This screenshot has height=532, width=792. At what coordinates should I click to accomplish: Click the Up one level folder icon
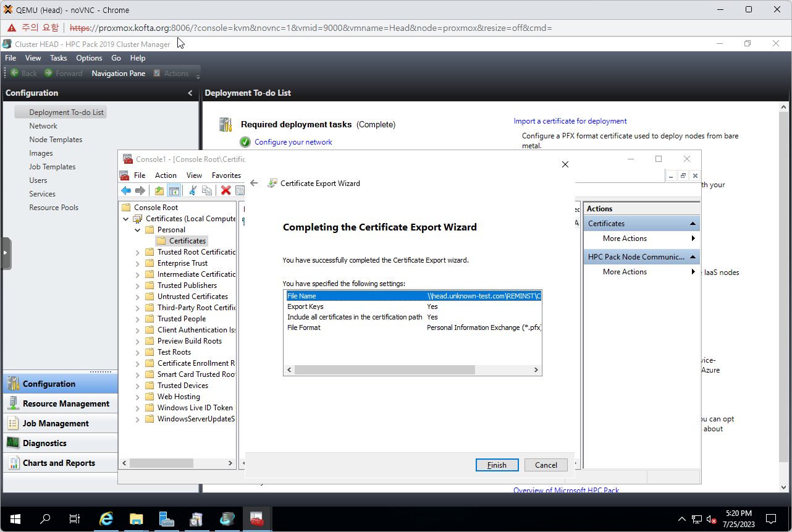click(159, 191)
